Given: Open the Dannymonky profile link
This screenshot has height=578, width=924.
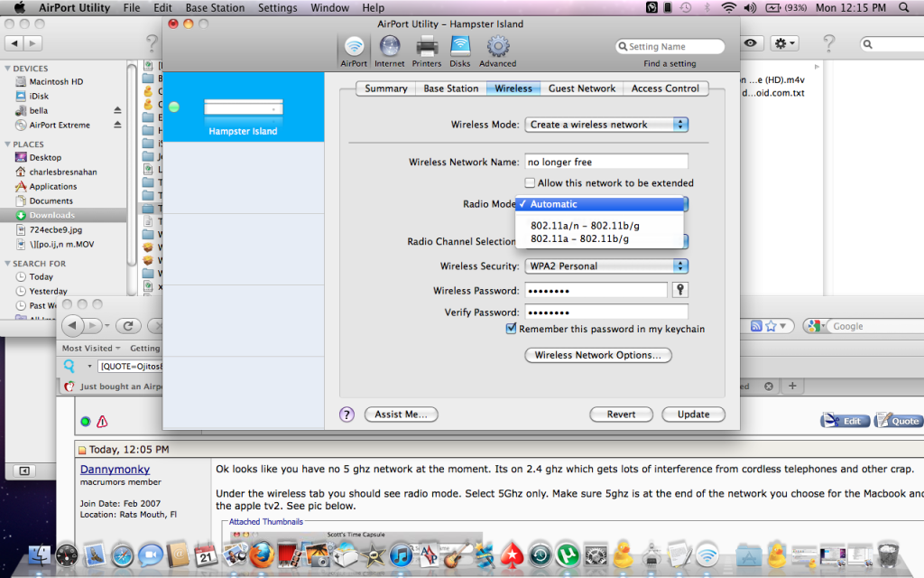Looking at the screenshot, I should coord(115,469).
